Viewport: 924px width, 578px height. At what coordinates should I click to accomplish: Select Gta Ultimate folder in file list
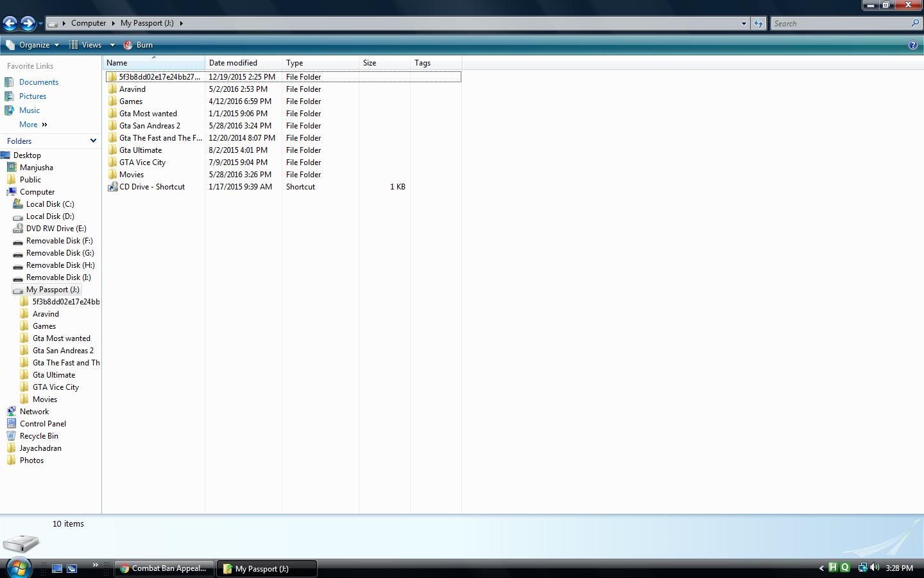140,150
